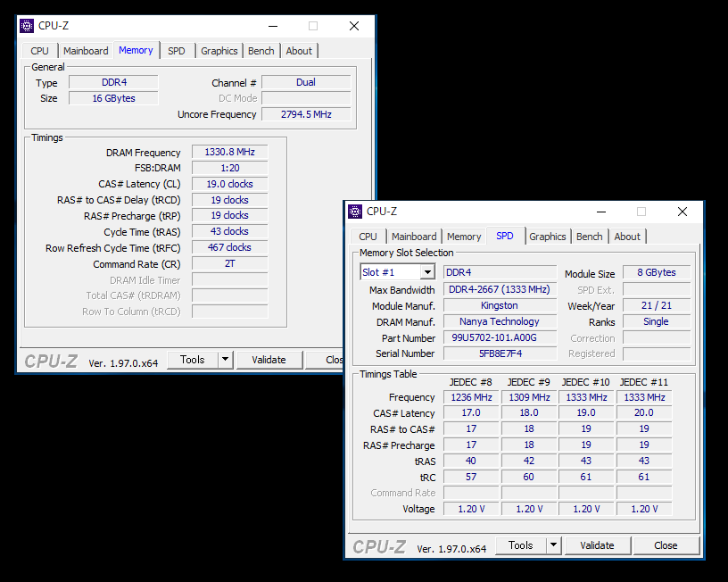The height and width of the screenshot is (582, 728).
Task: Open About tab in the back window
Action: coord(300,51)
